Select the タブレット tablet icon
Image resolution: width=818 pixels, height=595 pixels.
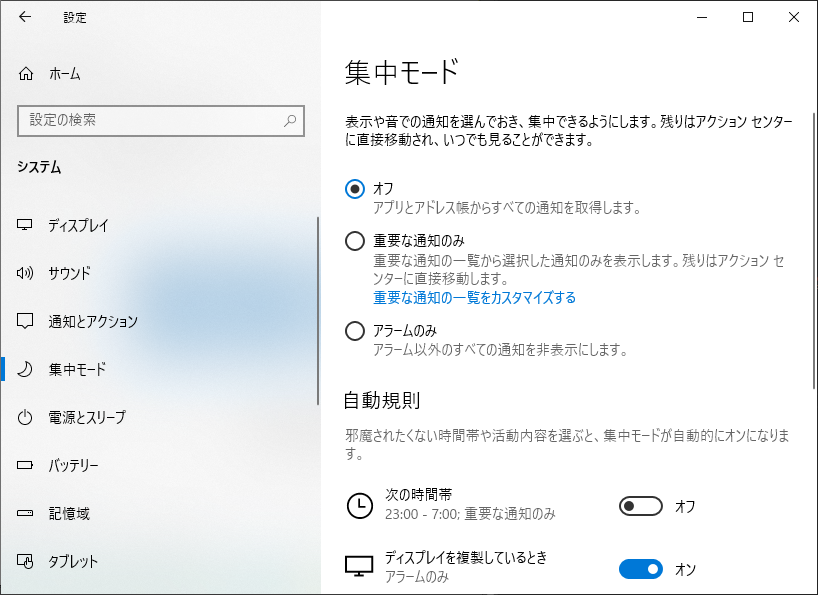click(x=25, y=561)
